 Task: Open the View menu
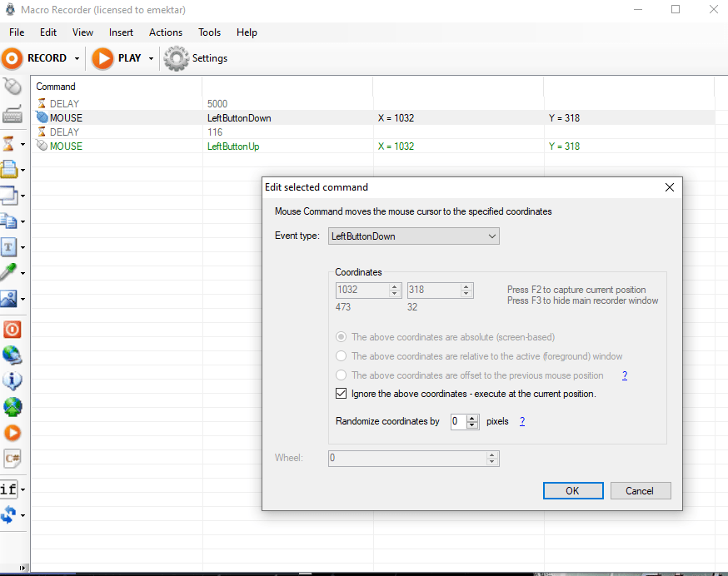pyautogui.click(x=82, y=32)
